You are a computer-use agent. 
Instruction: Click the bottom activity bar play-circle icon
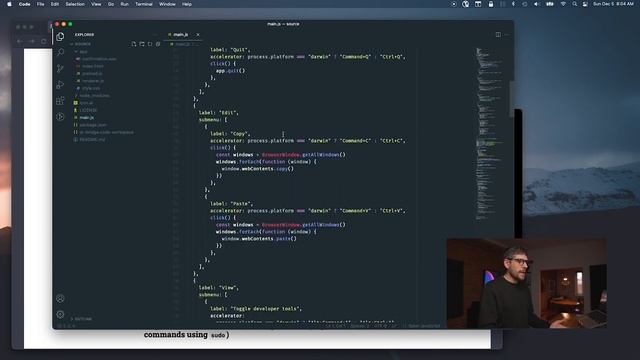click(x=60, y=117)
